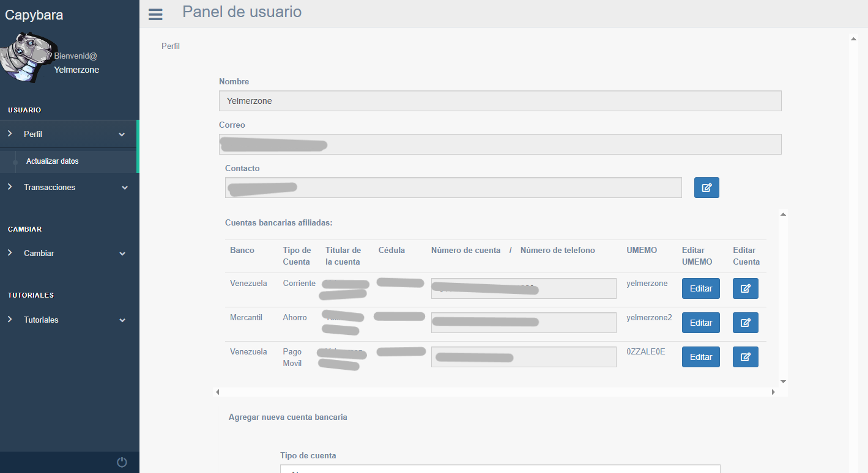This screenshot has width=868, height=473.
Task: Click the Ahorro account type cell
Action: click(295, 318)
